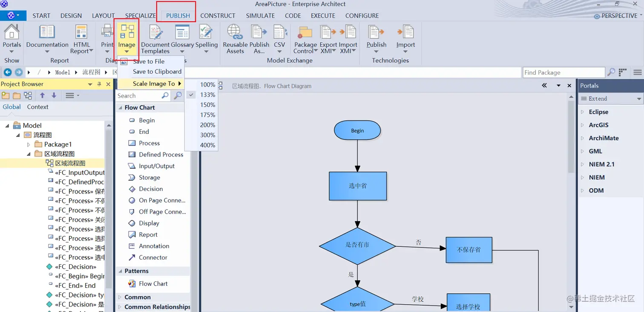Switch to the Context tab in Project Browser
Image resolution: width=644 pixels, height=312 pixels.
(x=37, y=107)
